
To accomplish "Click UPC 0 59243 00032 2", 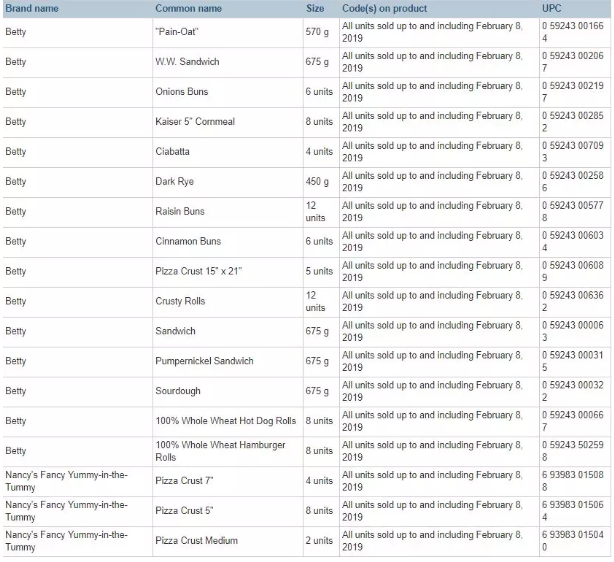I will tap(573, 391).
